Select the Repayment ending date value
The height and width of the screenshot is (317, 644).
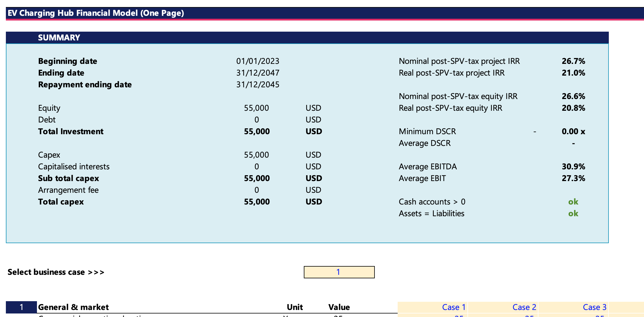[258, 84]
